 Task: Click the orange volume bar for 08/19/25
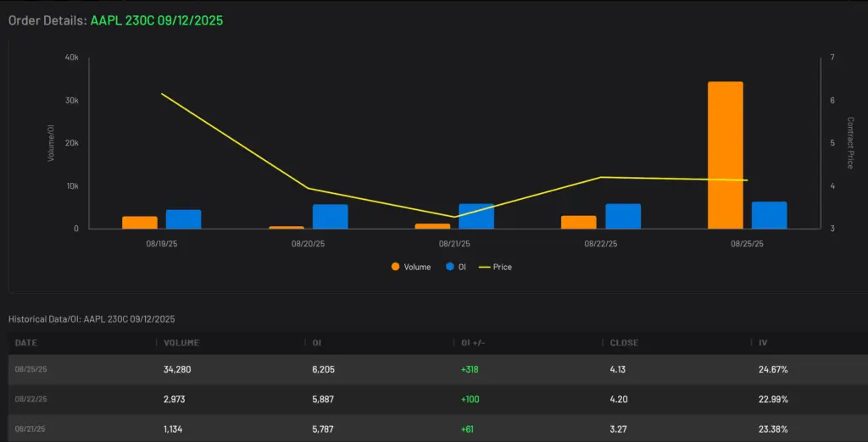click(140, 223)
